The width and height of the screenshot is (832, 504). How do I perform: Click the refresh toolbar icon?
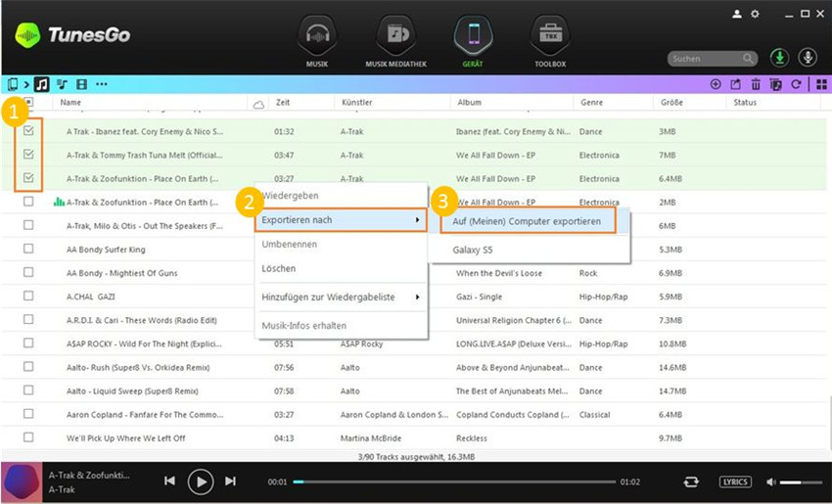coord(796,84)
